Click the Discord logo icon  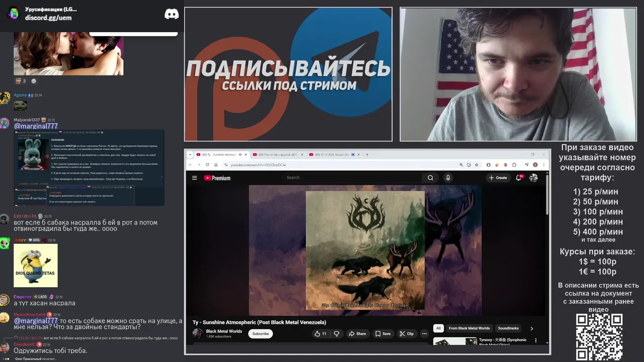coord(172,14)
